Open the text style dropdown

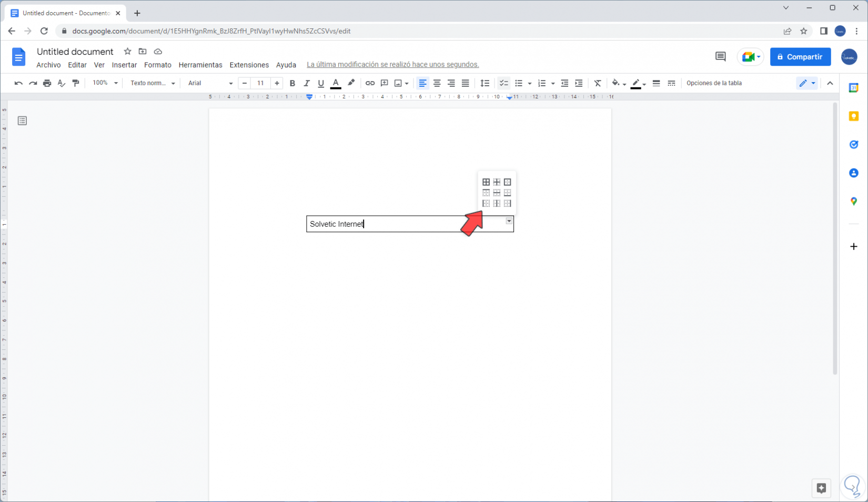pos(153,83)
